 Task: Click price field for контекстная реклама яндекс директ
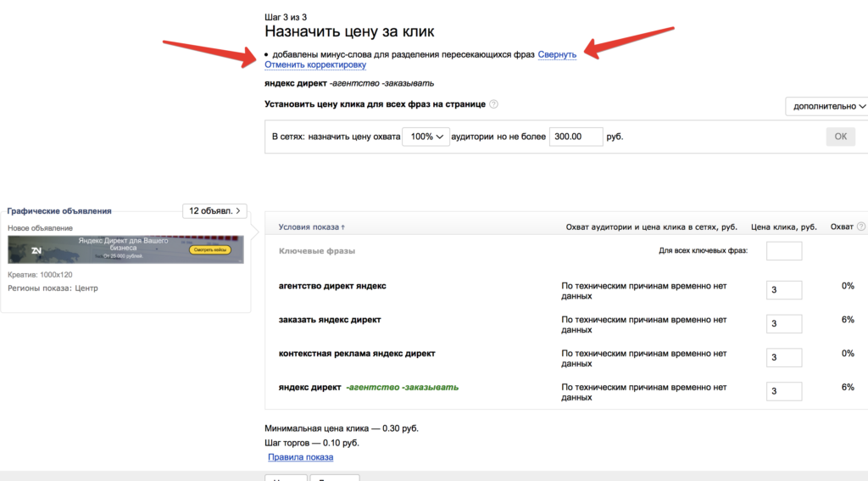click(784, 357)
